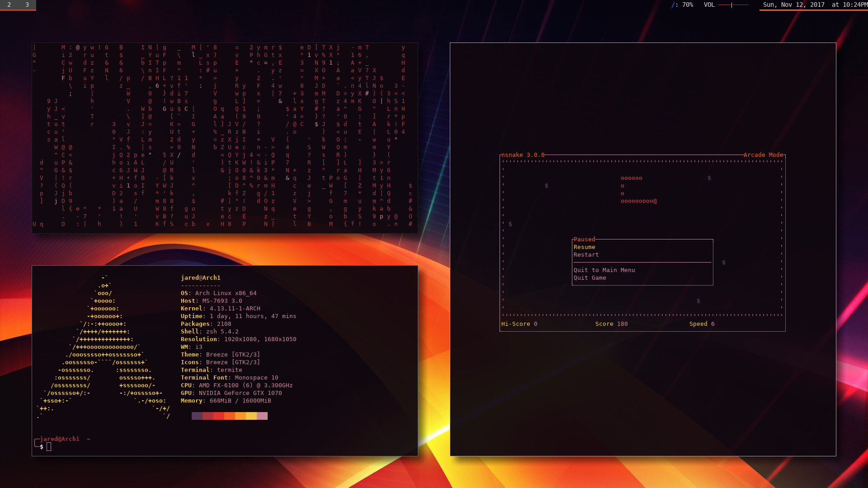This screenshot has width=868, height=488.
Task: Switch to workspace 2 in the bar
Action: pyautogui.click(x=9, y=5)
